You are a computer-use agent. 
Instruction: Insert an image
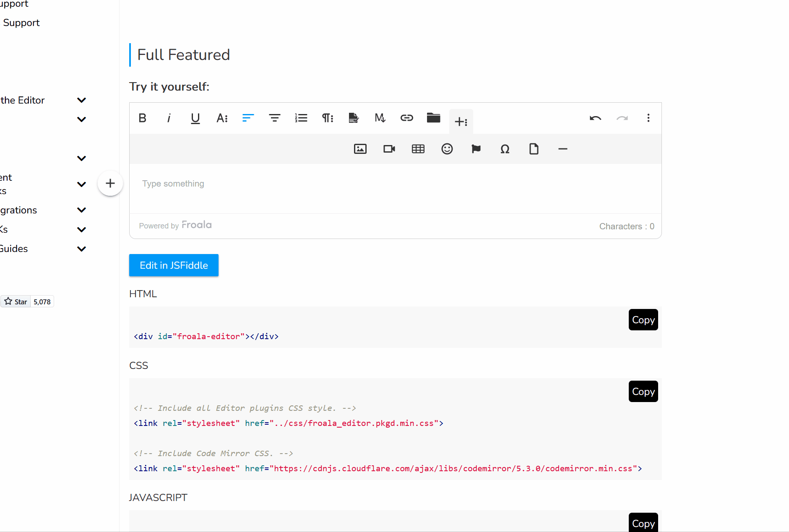click(x=360, y=149)
